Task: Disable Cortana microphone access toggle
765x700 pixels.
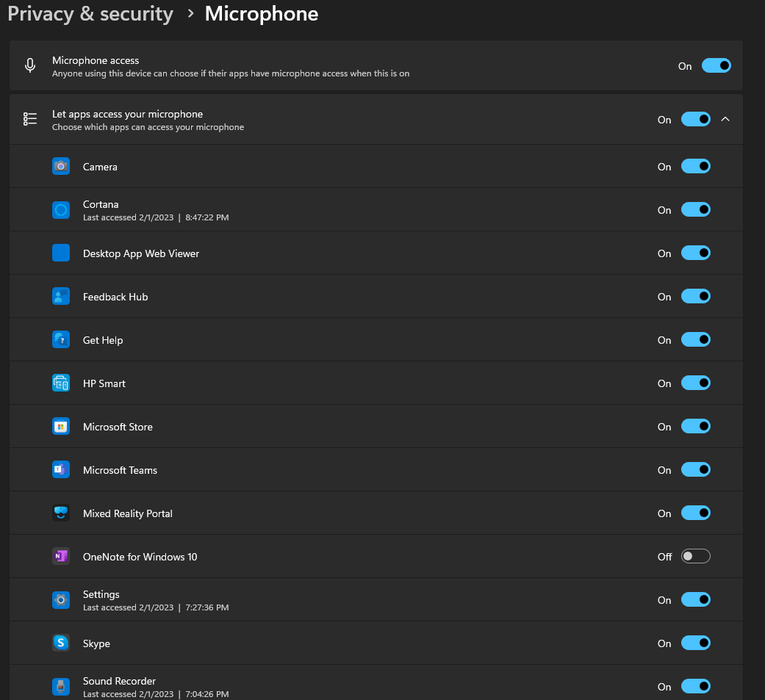Action: pos(696,209)
